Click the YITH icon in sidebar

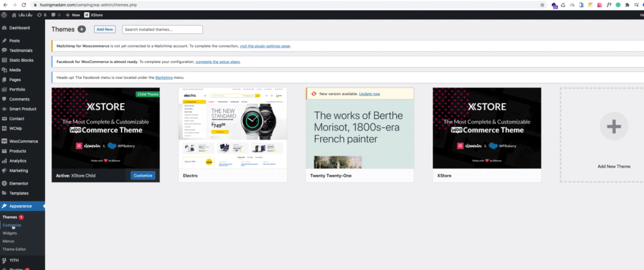click(4, 260)
